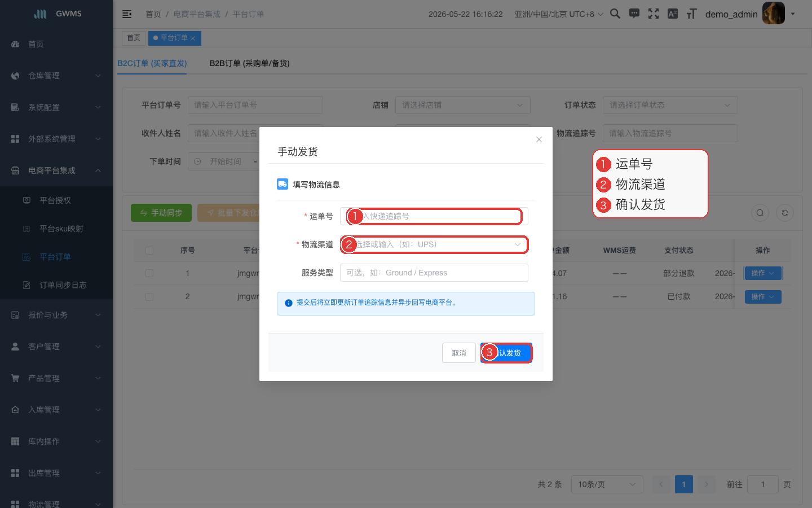Open the 订单状态 dropdown
The width and height of the screenshot is (812, 508).
(670, 105)
